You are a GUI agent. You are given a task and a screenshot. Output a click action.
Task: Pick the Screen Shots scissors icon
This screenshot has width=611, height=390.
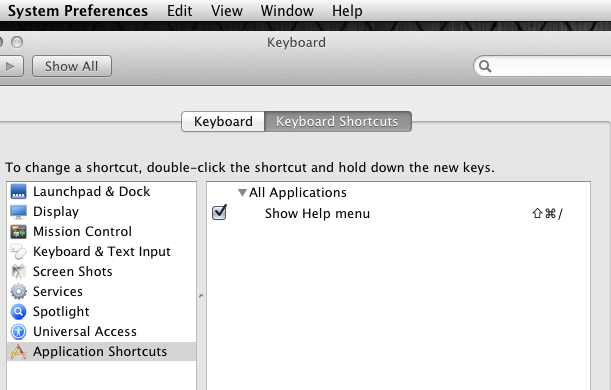[18, 272]
